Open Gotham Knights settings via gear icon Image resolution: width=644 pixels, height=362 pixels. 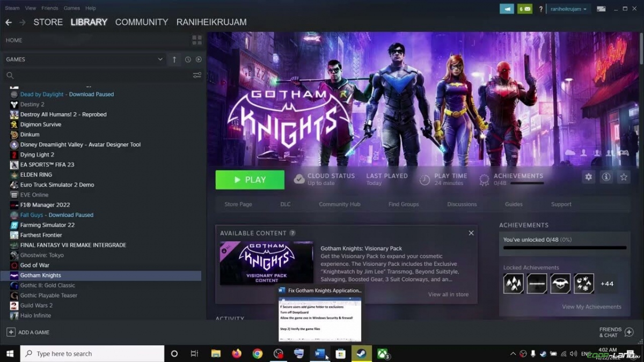(588, 177)
